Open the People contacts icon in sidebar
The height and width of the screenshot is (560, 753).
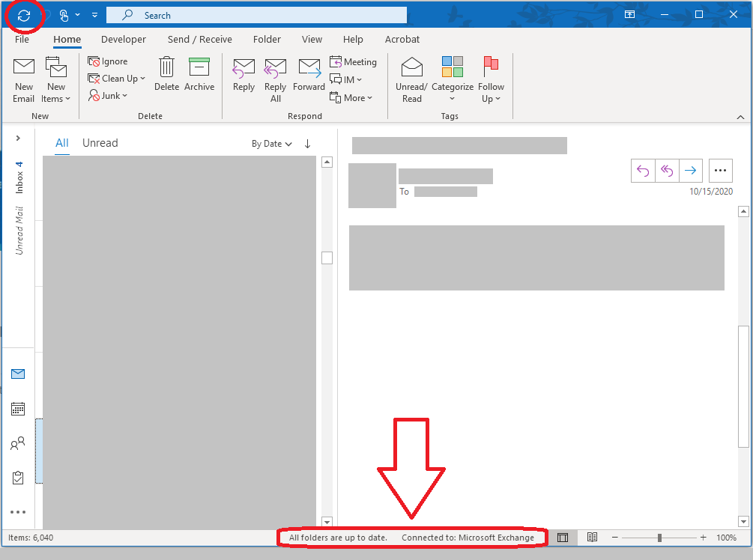pos(18,444)
